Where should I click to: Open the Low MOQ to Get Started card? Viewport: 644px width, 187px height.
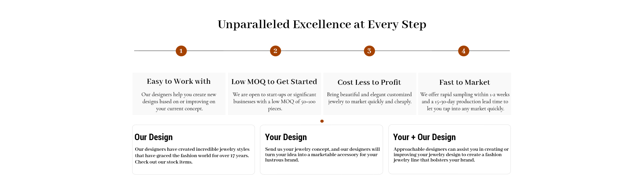coord(274,94)
